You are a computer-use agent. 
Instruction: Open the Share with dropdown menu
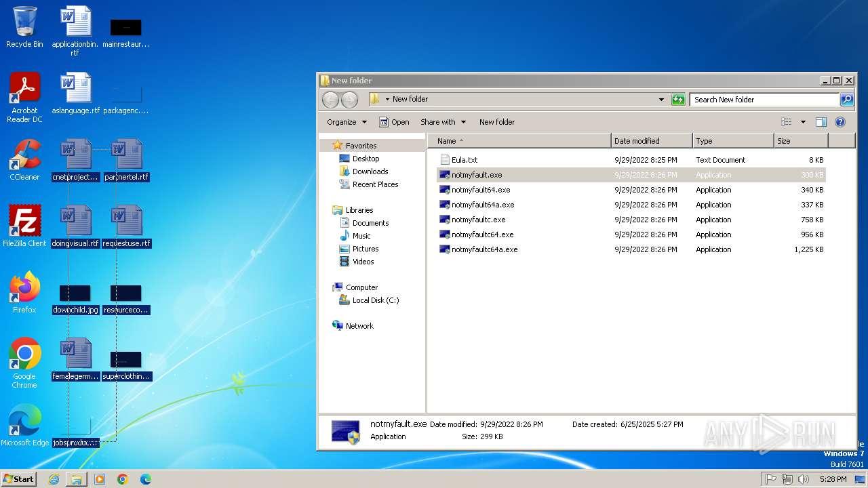click(443, 122)
